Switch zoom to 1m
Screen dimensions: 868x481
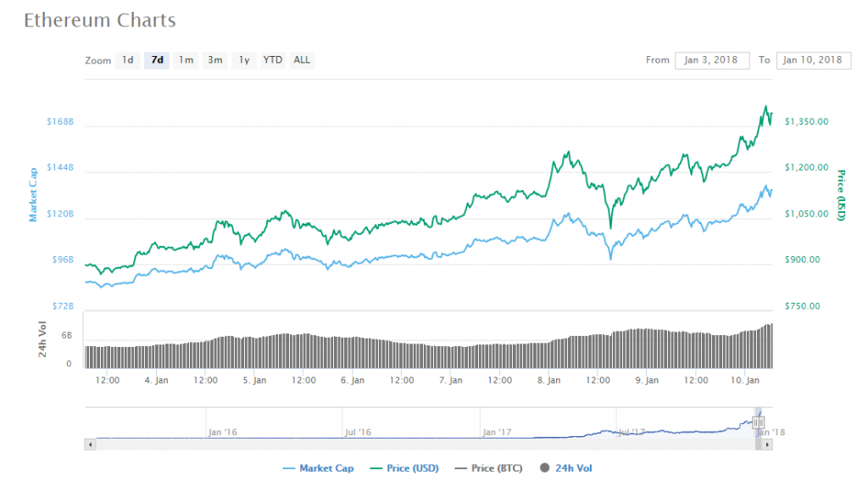click(x=186, y=60)
